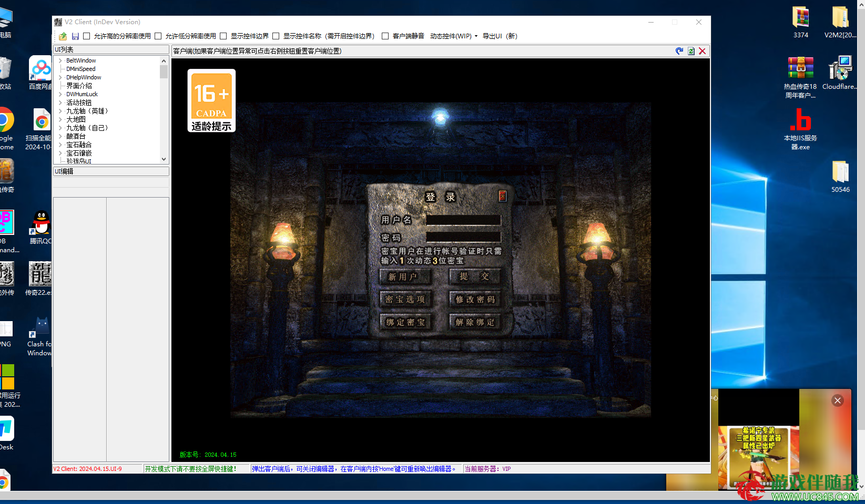The width and height of the screenshot is (865, 504).
Task: Expand the 宝石镶嵌 tree node
Action: click(x=60, y=153)
